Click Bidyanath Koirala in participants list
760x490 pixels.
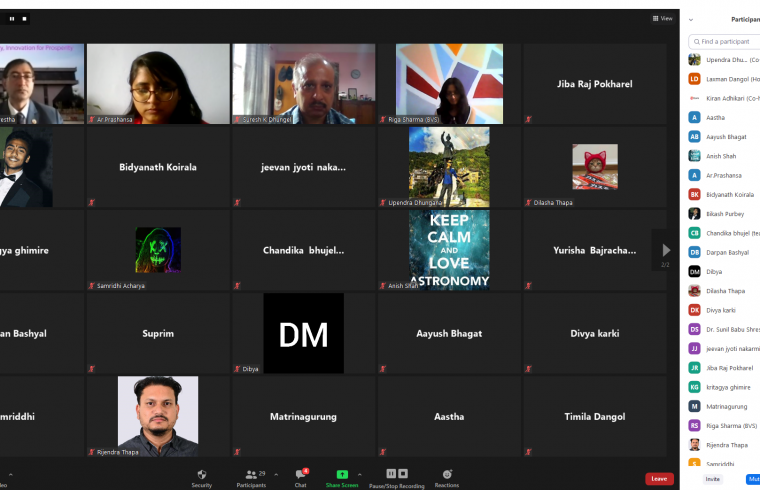[724, 194]
